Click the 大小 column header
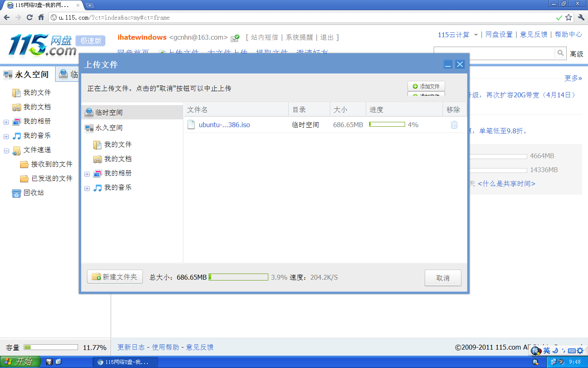Screen dimensions: 588x368 [x=348, y=110]
